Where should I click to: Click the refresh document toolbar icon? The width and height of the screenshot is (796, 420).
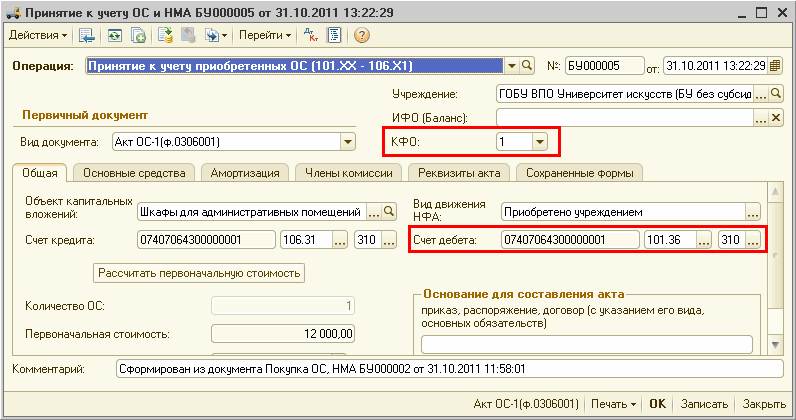click(x=114, y=35)
